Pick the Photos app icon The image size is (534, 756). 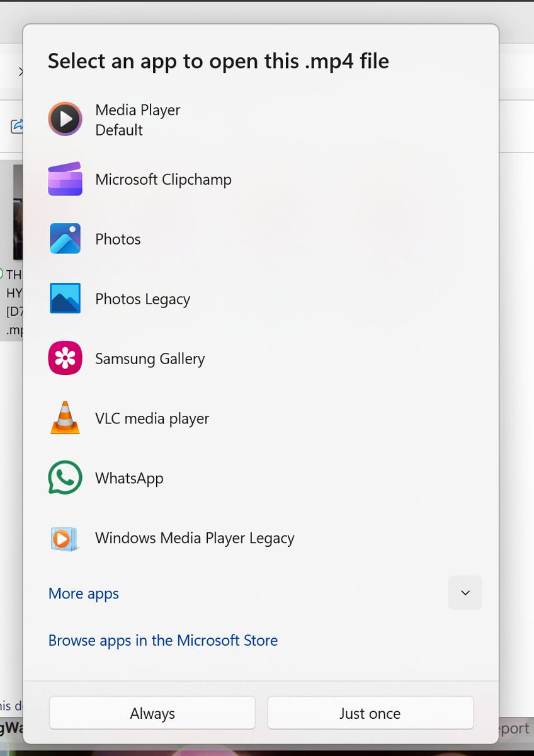(x=65, y=239)
